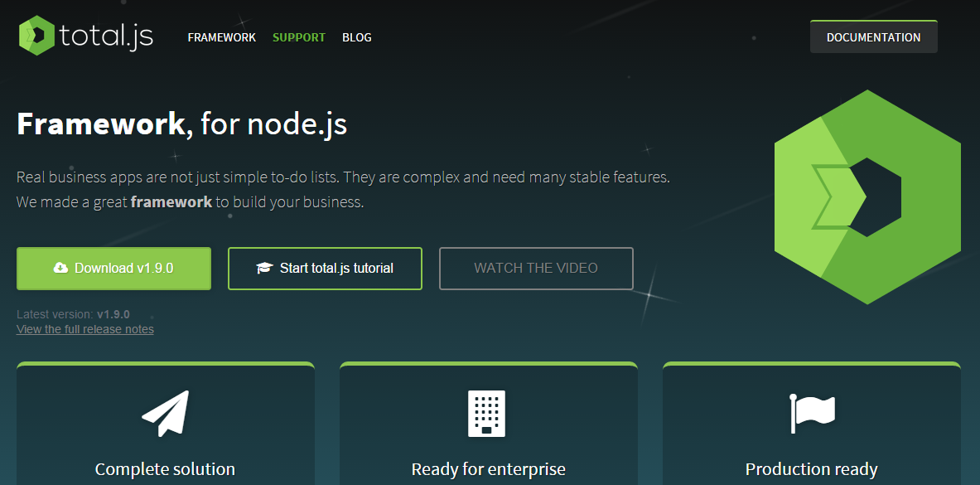Open the DOCUMENTATION button
The width and height of the screenshot is (980, 485).
tap(873, 37)
